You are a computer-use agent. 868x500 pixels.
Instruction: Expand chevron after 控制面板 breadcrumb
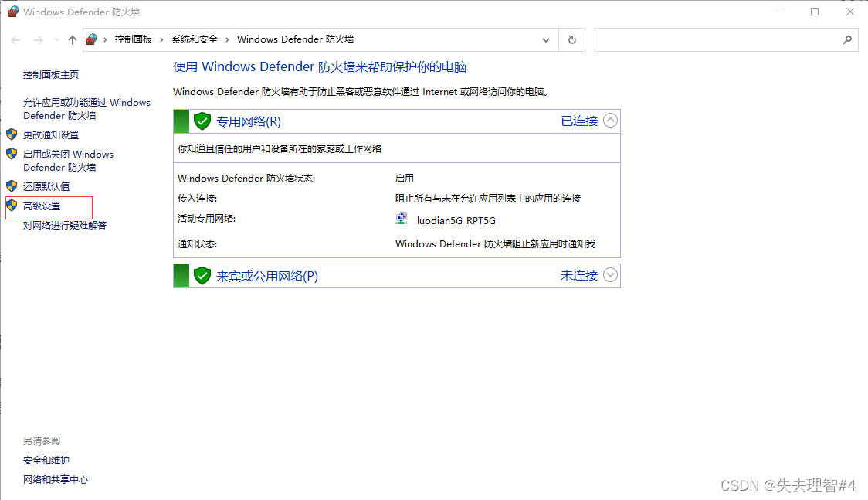pos(161,40)
